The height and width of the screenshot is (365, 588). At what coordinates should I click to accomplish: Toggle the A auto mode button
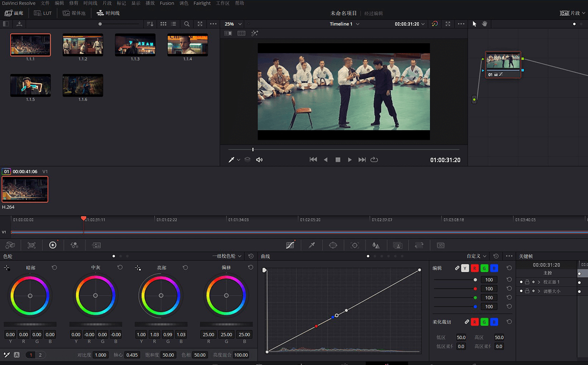[17, 355]
